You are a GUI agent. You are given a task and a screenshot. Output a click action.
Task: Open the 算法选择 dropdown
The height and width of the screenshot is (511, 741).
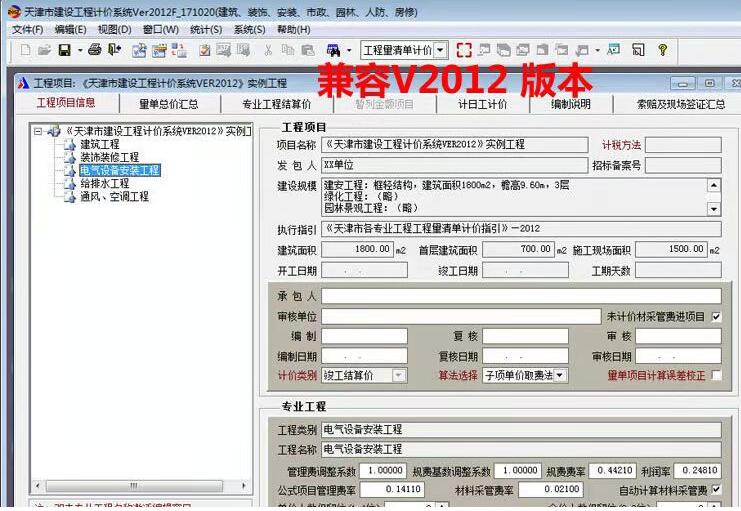tap(560, 375)
